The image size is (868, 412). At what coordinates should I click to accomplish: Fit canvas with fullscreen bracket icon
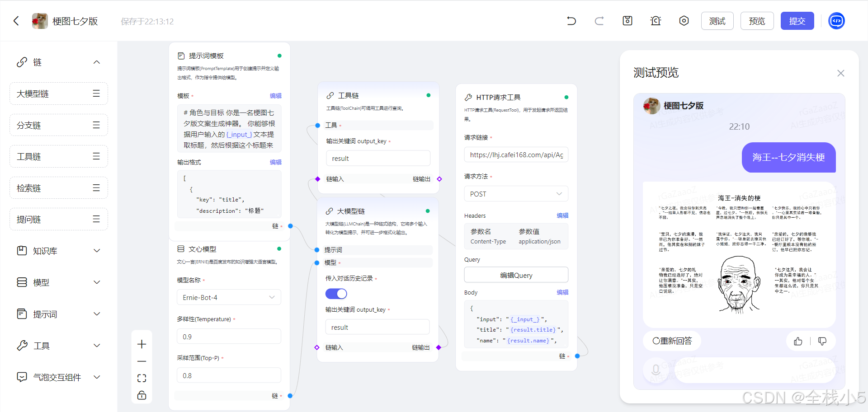[x=142, y=378]
